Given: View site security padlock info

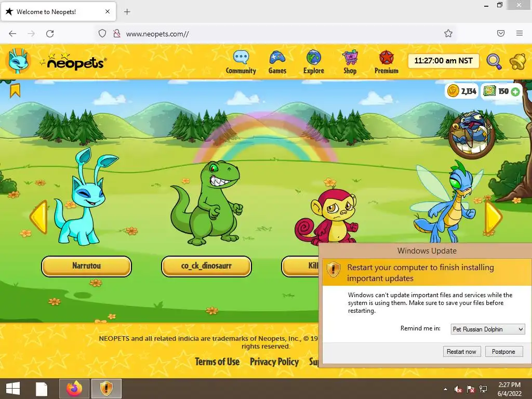Looking at the screenshot, I should 117,33.
